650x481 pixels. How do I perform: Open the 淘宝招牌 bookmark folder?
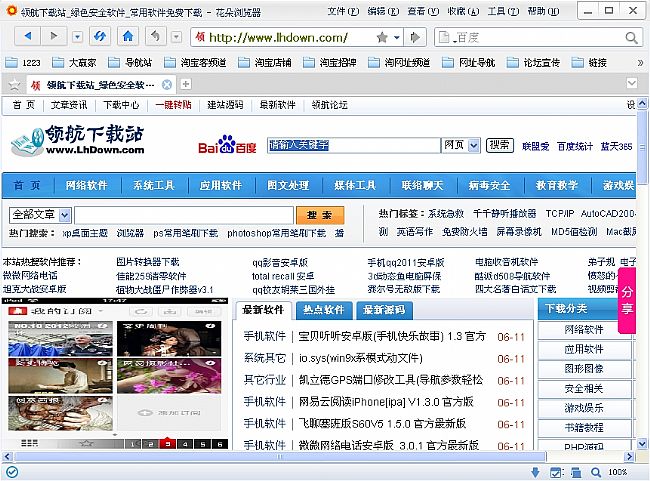tap(330, 63)
